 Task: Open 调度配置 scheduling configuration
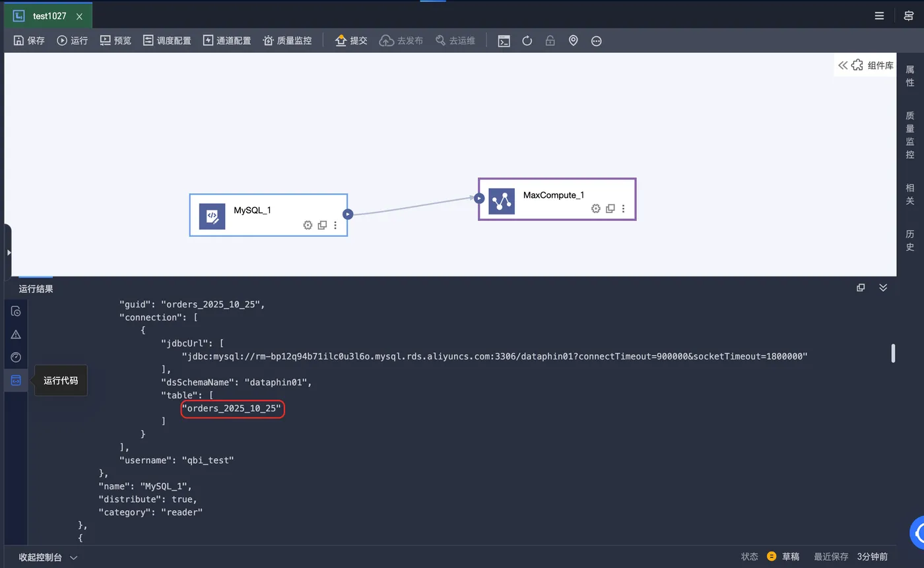[x=167, y=40]
